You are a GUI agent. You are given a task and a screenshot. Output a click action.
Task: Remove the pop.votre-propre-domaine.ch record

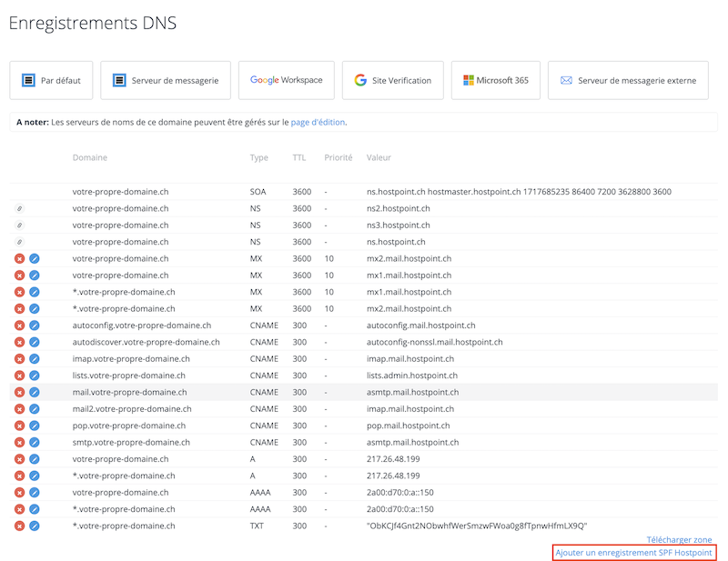(19, 426)
